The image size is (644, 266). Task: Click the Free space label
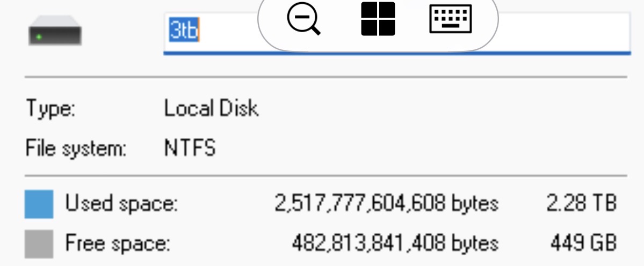(x=117, y=244)
